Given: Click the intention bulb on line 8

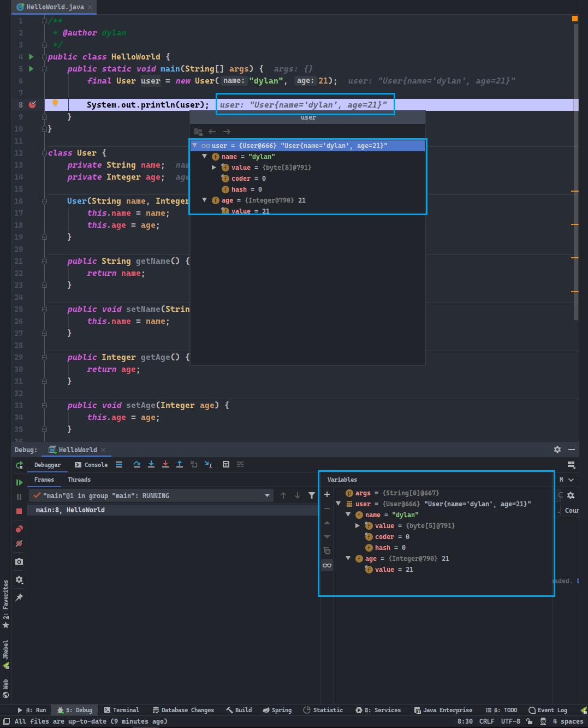Looking at the screenshot, I should (55, 103).
